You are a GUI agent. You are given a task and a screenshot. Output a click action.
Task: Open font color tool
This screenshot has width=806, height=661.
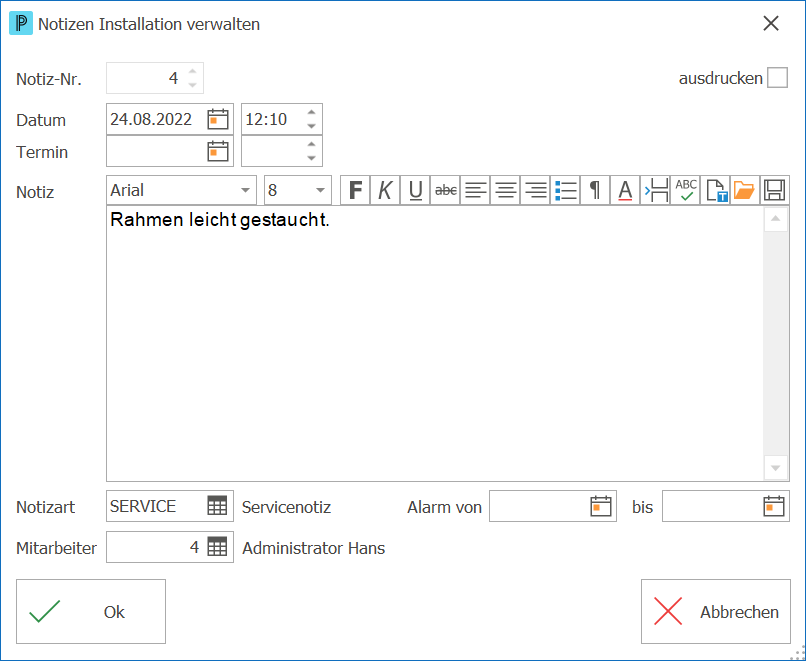[625, 190]
